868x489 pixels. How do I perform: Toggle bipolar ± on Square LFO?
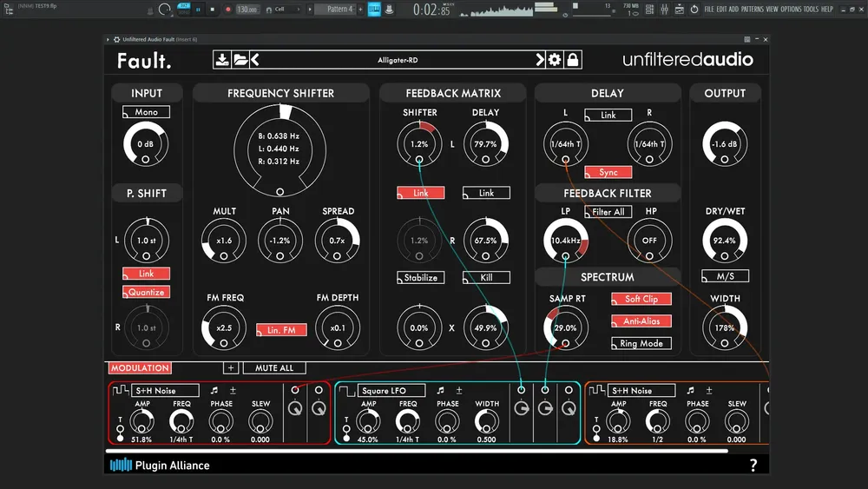459,391
